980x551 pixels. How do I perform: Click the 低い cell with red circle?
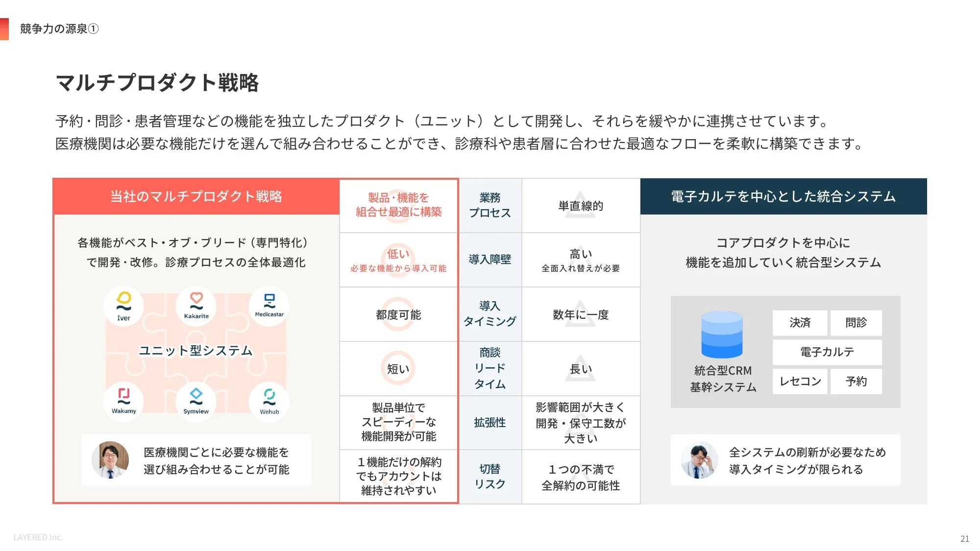pyautogui.click(x=399, y=260)
